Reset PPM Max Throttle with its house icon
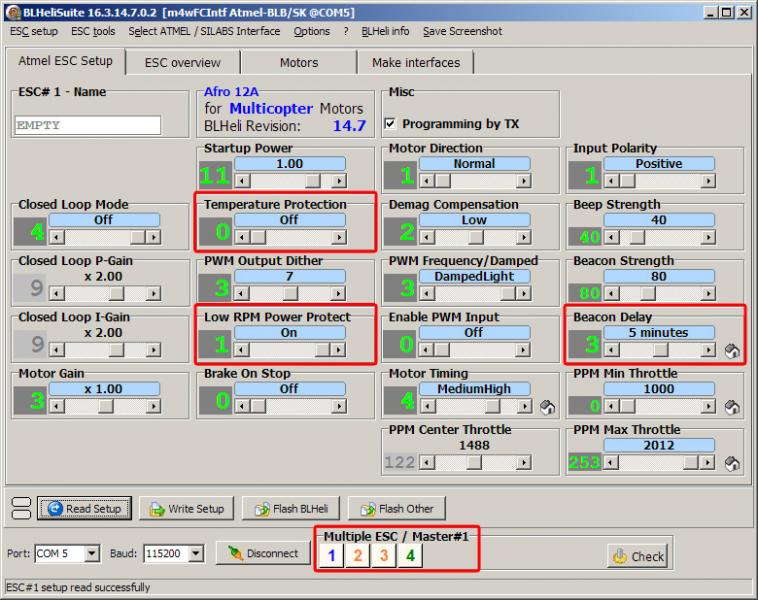Viewport: 758px width, 600px height. tap(732, 463)
